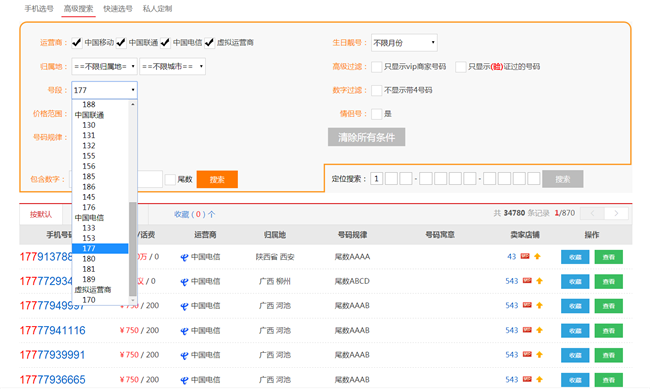Open 收藏 ( 0 ) 个 link
The height and width of the screenshot is (390, 650).
[x=194, y=214]
